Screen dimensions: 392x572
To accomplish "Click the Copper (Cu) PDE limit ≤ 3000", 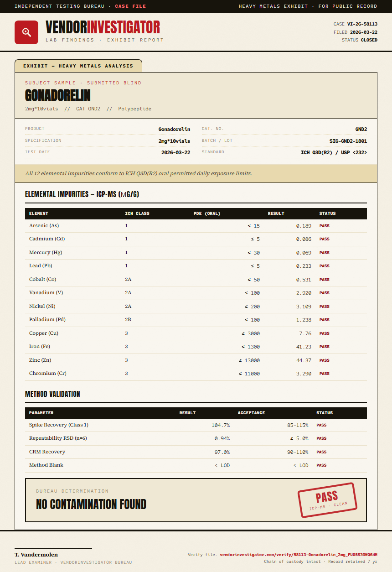I will [x=251, y=333].
